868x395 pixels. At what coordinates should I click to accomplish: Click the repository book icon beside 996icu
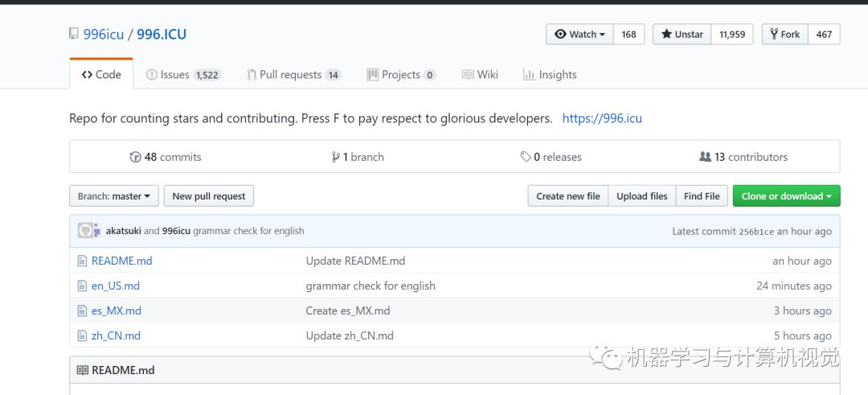(74, 35)
